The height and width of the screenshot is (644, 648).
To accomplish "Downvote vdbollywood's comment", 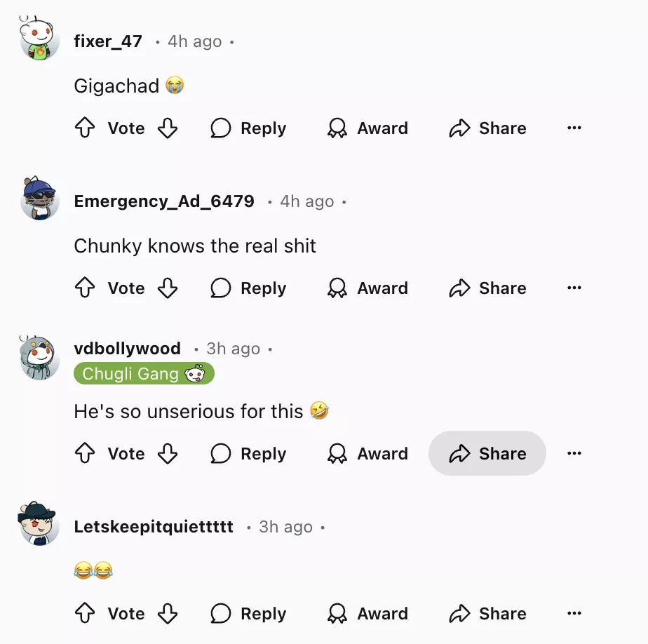I will coord(168,453).
